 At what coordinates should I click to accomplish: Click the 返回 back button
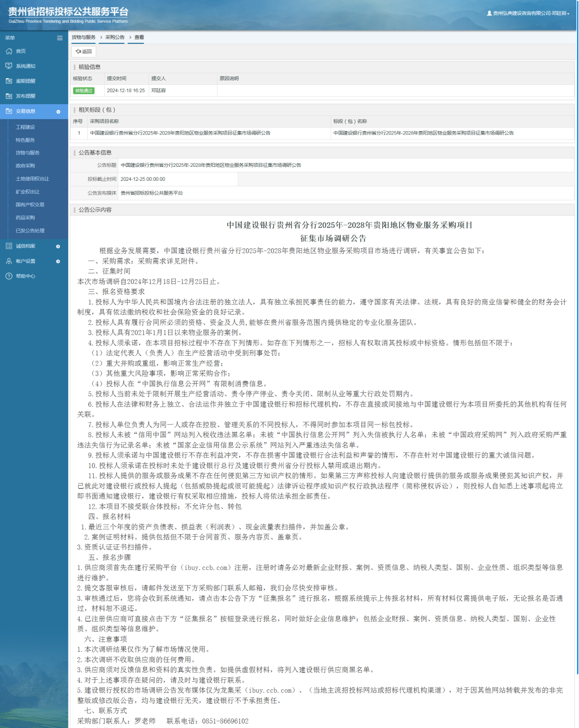(83, 52)
